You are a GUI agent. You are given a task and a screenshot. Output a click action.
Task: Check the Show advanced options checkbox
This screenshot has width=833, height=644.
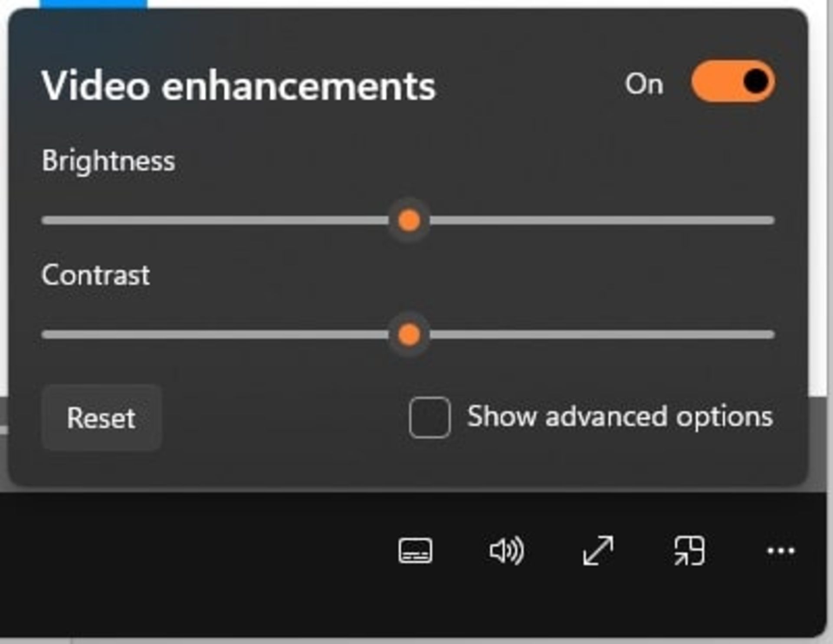(430, 417)
